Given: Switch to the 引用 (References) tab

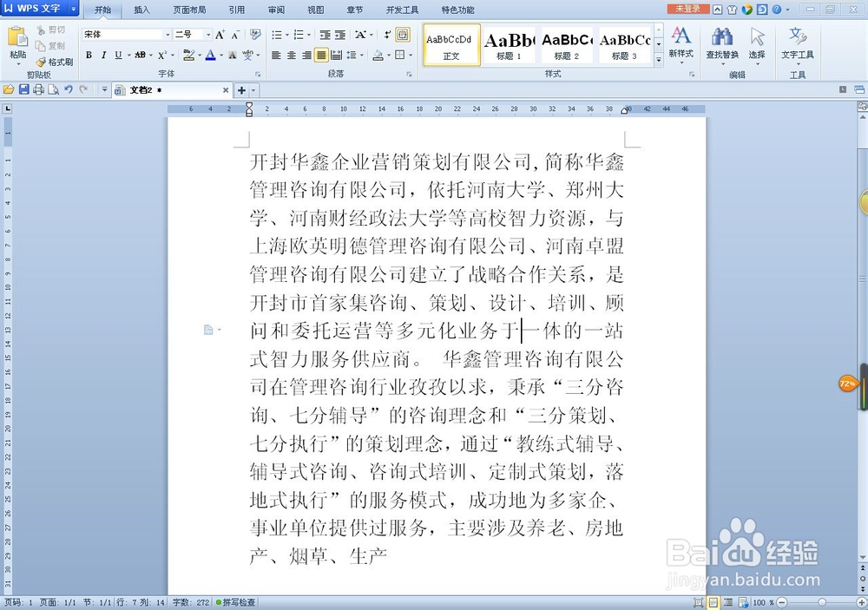Looking at the screenshot, I should coord(237,10).
